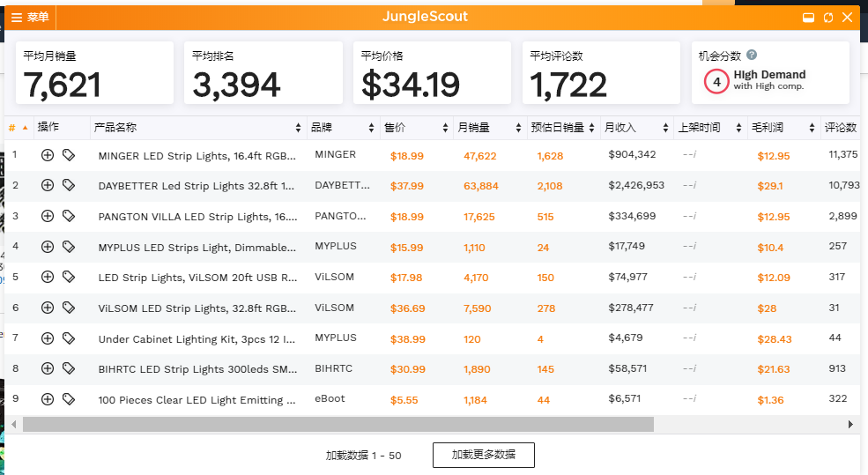Click the 加载数据 1 - 50 text
This screenshot has width=868, height=475.
click(x=363, y=456)
